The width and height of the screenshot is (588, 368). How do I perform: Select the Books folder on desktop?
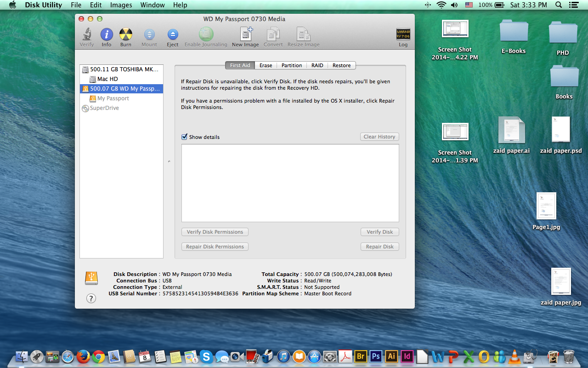[x=564, y=82]
